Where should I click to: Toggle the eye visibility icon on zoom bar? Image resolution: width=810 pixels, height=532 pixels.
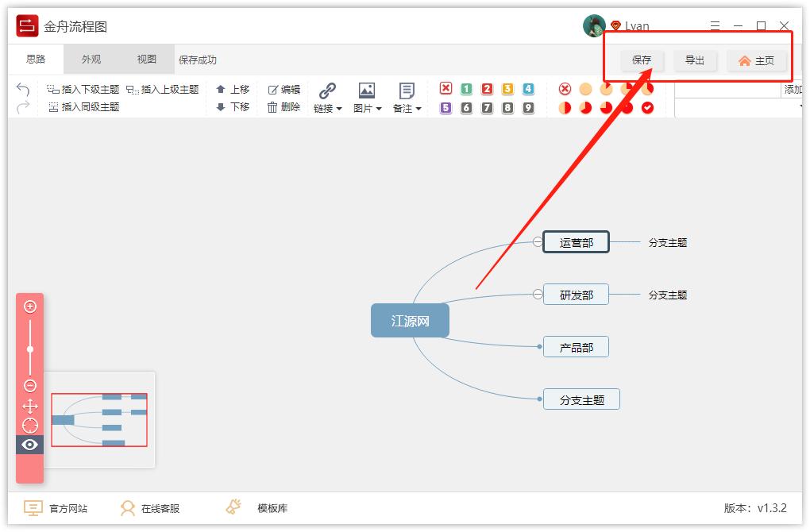[29, 445]
